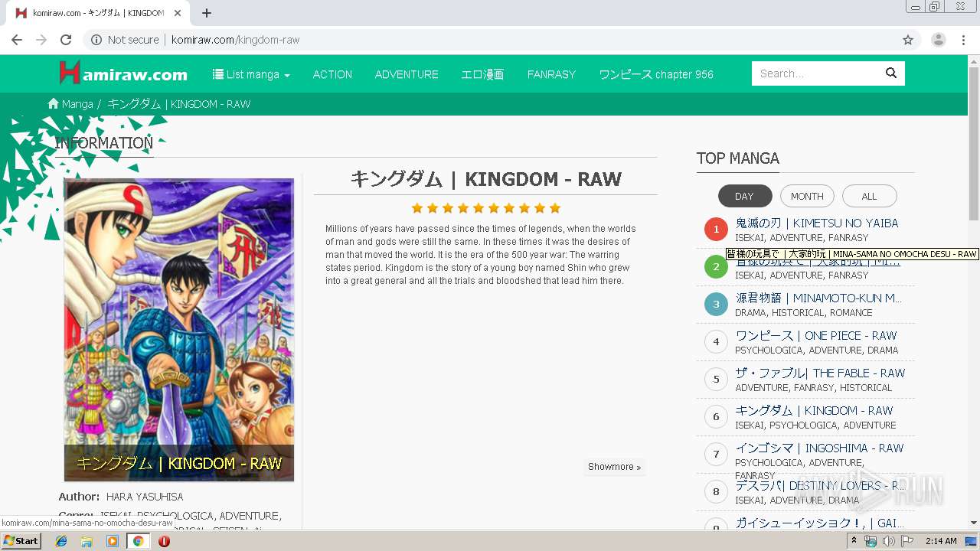
Task: Click rank 4 circle badge
Action: [716, 341]
